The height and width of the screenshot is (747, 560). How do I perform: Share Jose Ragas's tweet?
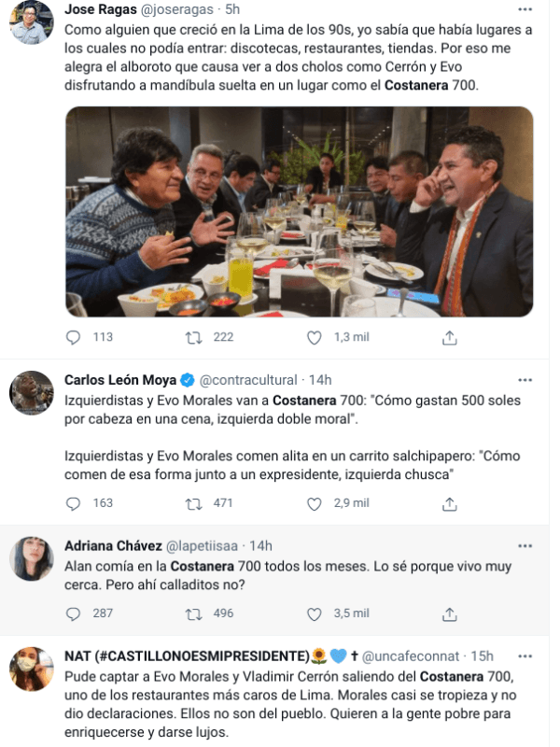(449, 337)
